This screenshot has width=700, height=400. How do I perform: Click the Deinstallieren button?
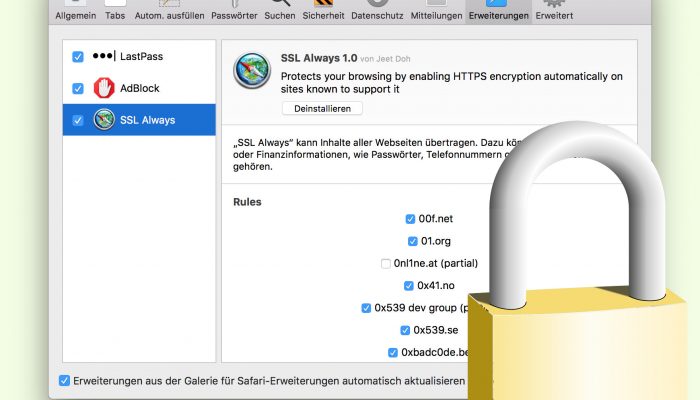click(322, 108)
